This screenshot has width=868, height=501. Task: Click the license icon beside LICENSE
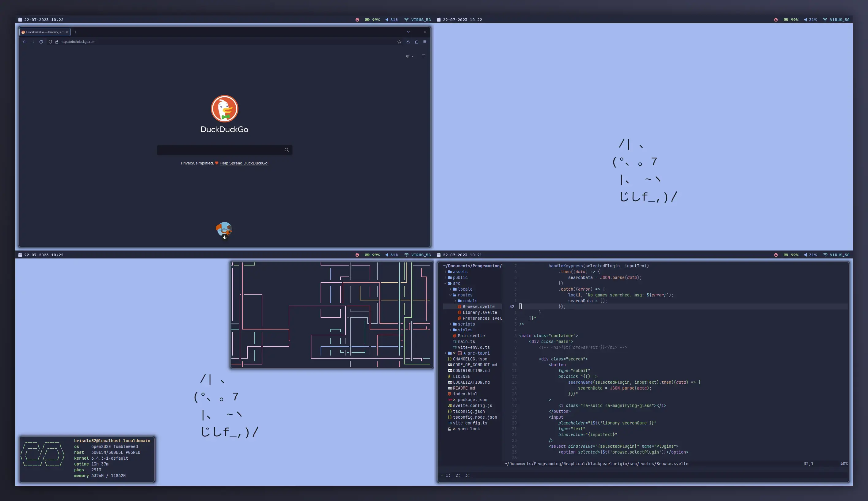(x=449, y=376)
